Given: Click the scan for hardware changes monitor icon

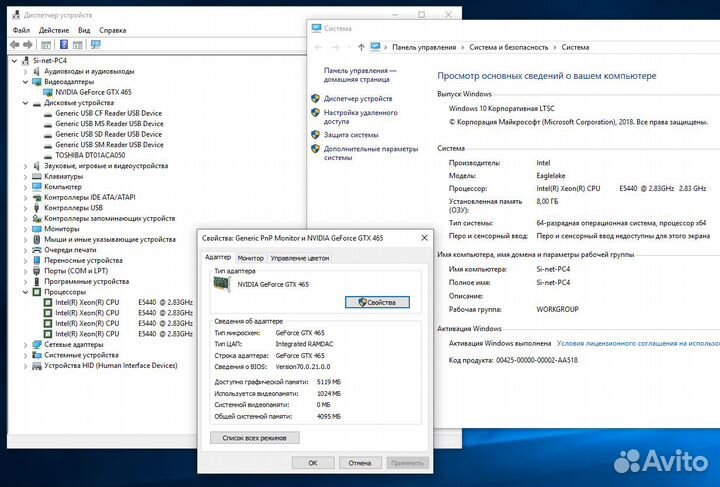Looking at the screenshot, I should 96,45.
